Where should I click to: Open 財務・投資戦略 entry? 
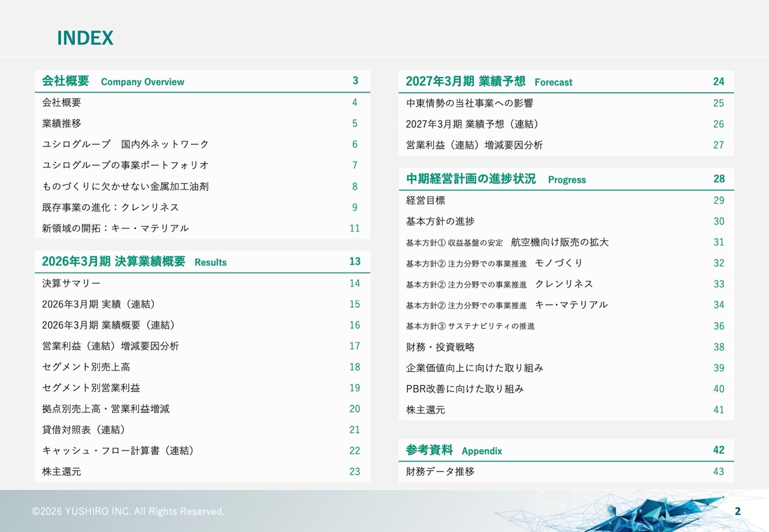[x=566, y=347]
